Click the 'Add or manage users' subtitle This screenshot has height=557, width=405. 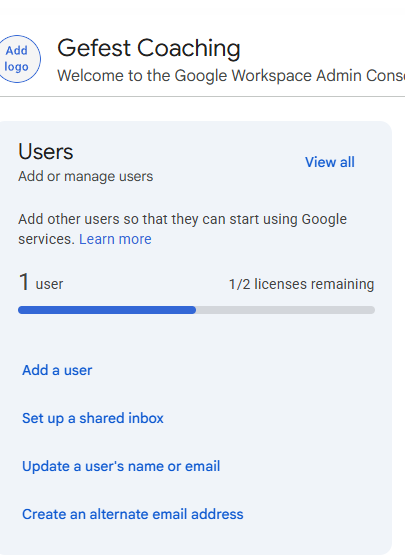click(86, 176)
